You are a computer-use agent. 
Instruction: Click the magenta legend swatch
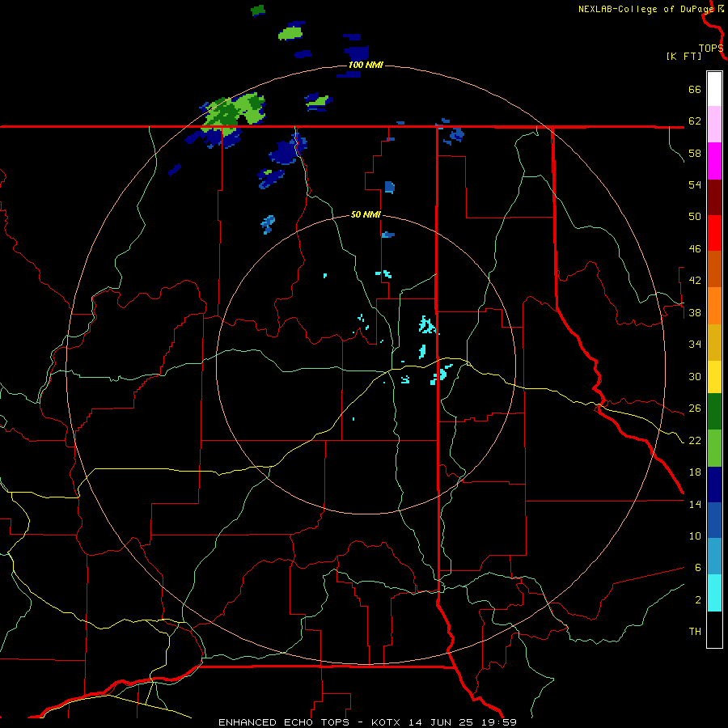714,161
